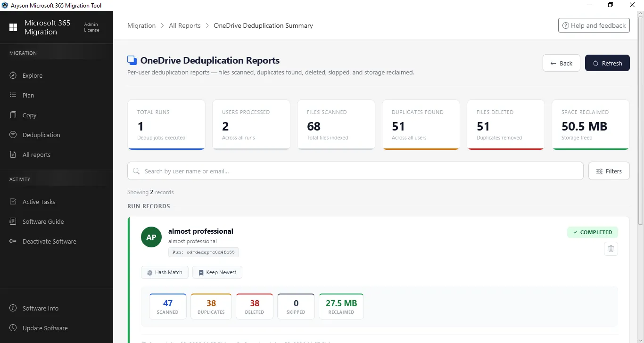
Task: Click the Active Tasks checkmark icon
Action: [x=13, y=202]
